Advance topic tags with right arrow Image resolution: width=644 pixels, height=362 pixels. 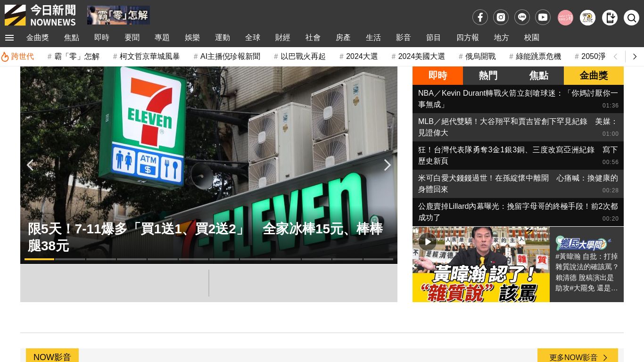click(635, 57)
